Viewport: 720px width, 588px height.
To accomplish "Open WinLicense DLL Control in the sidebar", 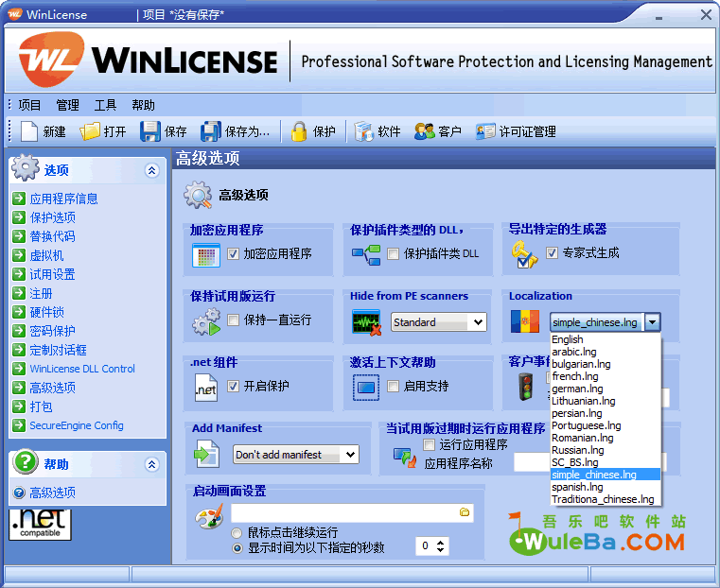I will (x=82, y=369).
